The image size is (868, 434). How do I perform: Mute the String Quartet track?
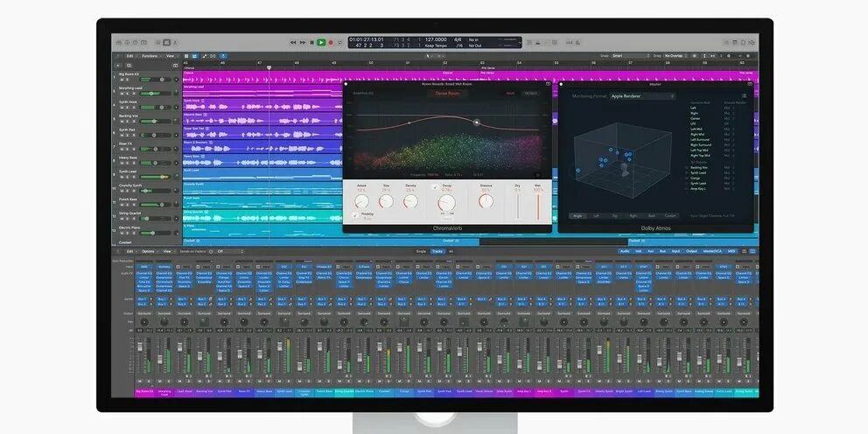tap(122, 219)
